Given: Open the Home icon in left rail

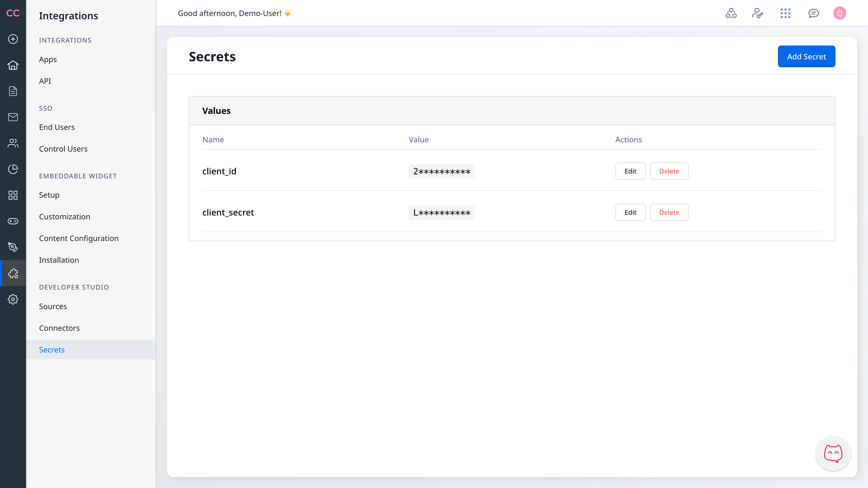Looking at the screenshot, I should [13, 65].
